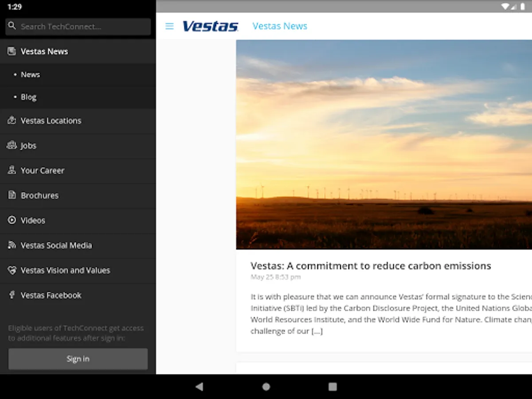Focus the Search TechConnect input field
Viewport: 532px width, 399px height.
78,27
